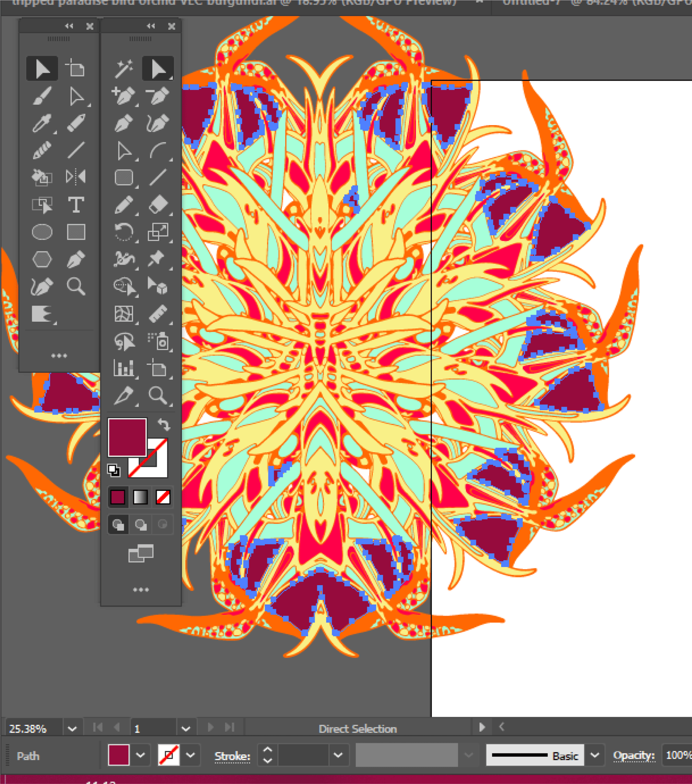This screenshot has width=692, height=784.
Task: Go to the last artboard
Action: pyautogui.click(x=230, y=728)
